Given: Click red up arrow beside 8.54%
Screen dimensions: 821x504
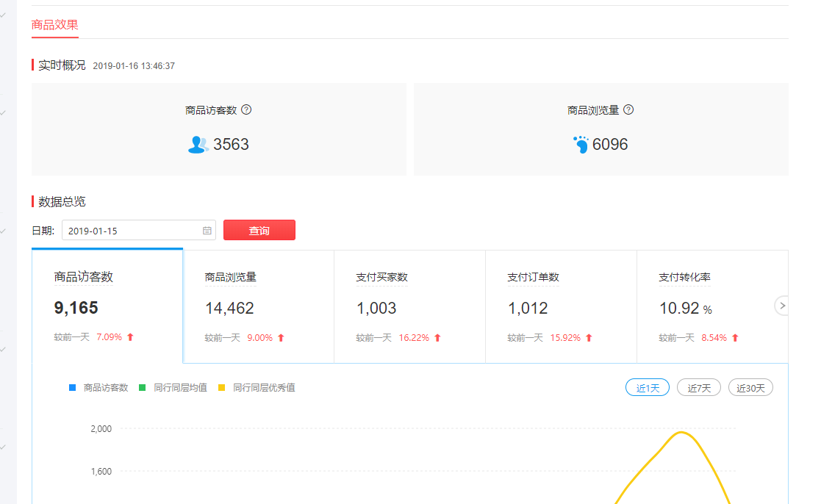Looking at the screenshot, I should (735, 338).
